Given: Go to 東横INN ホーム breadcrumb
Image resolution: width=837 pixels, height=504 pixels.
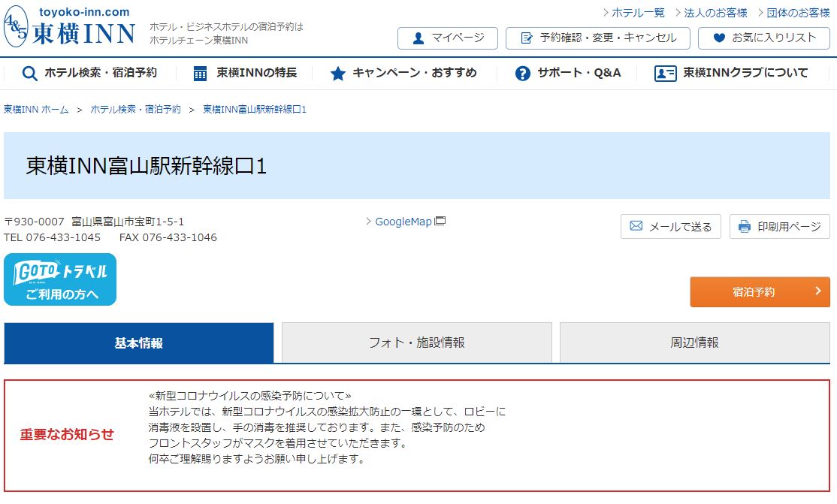Looking at the screenshot, I should (36, 110).
